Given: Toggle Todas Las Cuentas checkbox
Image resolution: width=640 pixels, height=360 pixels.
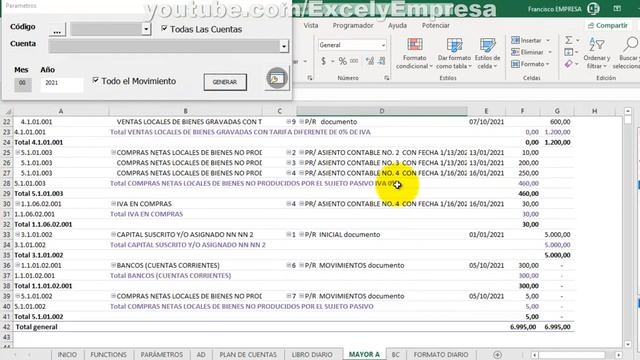Looking at the screenshot, I should coord(164,28).
